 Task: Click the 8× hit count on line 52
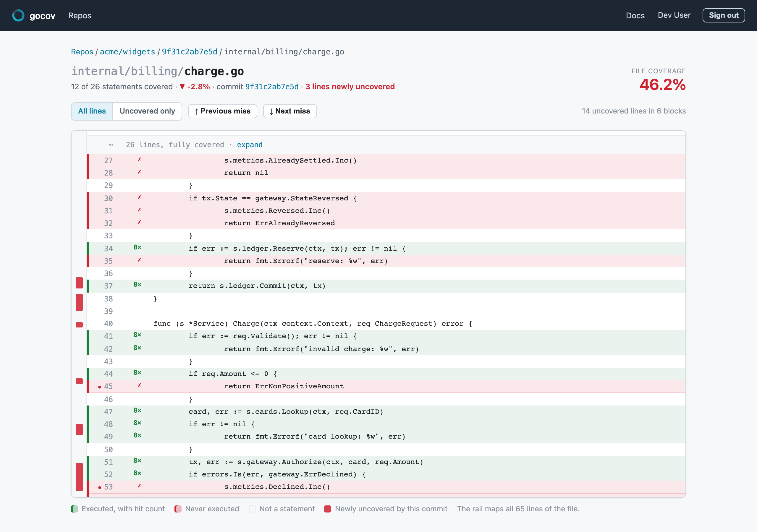[137, 473]
